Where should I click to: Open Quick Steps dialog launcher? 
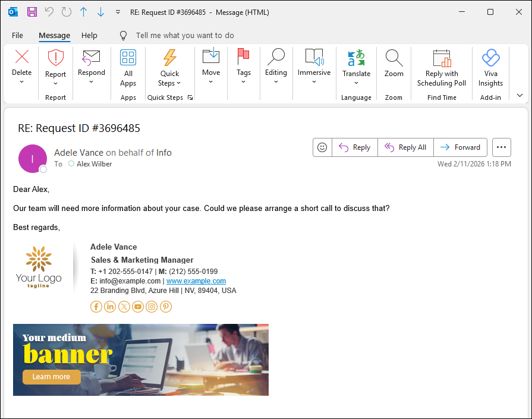(190, 97)
